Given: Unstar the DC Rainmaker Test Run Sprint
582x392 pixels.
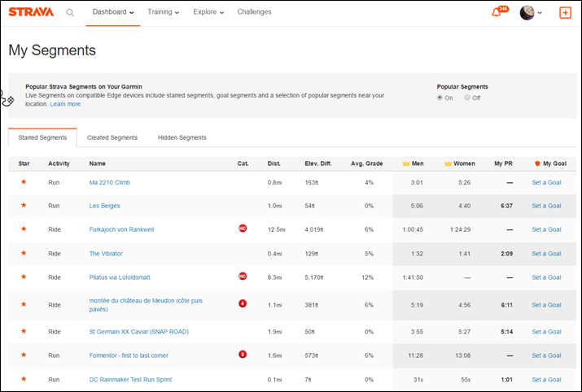Looking at the screenshot, I should point(24,379).
